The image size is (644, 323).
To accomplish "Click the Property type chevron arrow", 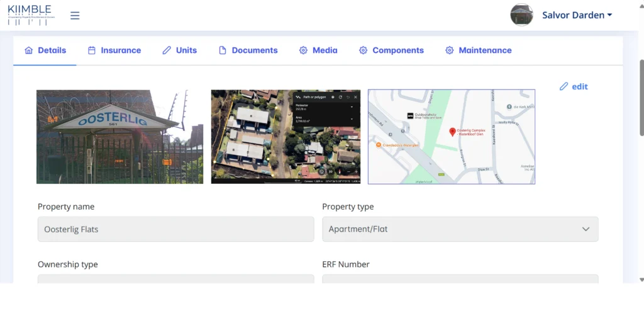I will pos(586,229).
